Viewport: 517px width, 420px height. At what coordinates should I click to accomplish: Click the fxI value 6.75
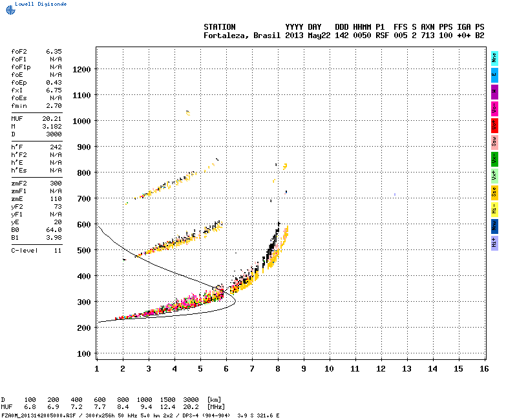pyautogui.click(x=54, y=90)
